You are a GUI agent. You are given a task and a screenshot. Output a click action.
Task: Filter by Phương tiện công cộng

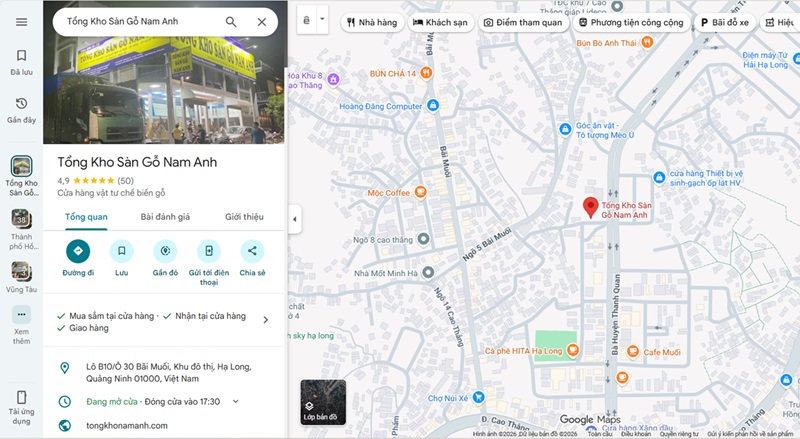[631, 22]
